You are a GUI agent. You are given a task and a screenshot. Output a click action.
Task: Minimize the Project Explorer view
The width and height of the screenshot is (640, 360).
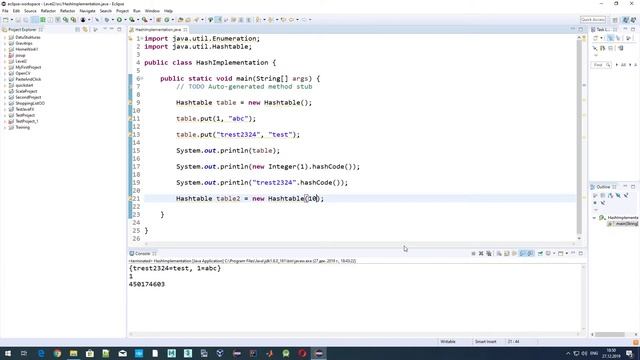tap(111, 29)
